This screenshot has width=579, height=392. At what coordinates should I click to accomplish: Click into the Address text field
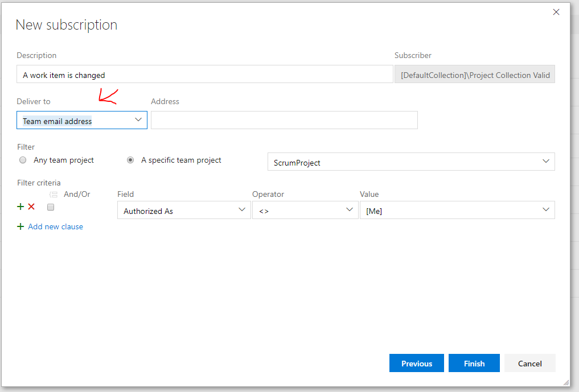point(284,120)
